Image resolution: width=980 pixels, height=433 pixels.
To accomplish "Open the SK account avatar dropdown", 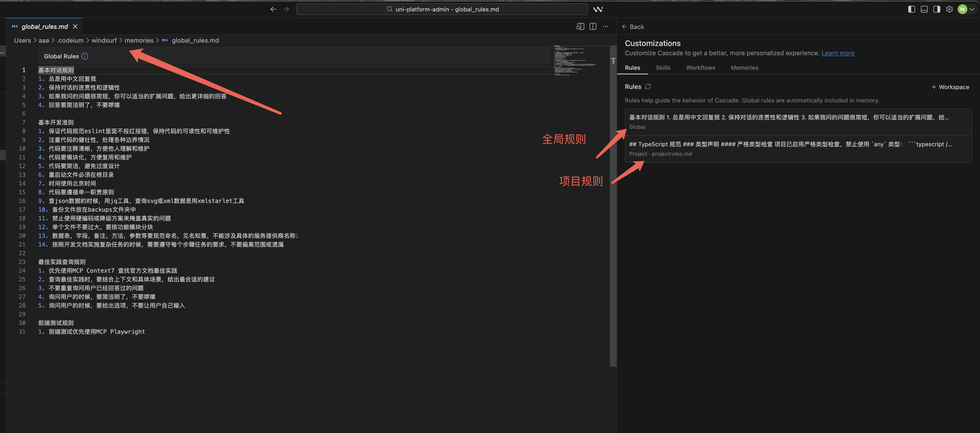I will 966,9.
